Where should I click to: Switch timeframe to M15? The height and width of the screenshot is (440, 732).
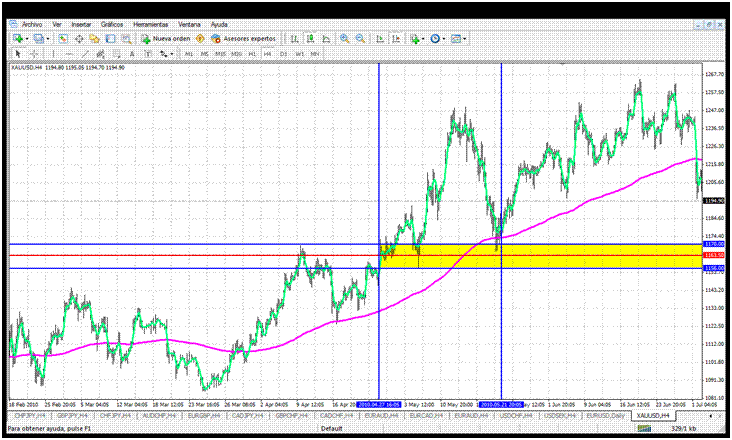pyautogui.click(x=220, y=54)
